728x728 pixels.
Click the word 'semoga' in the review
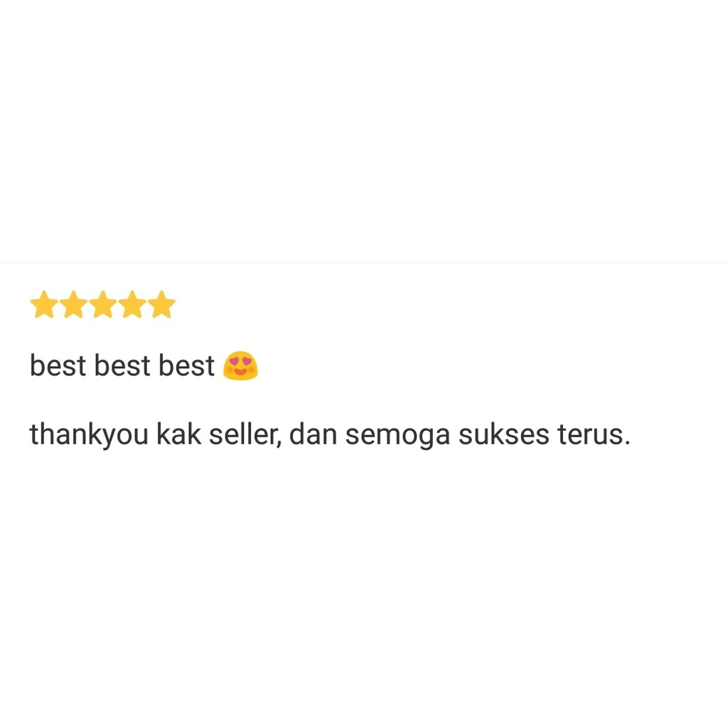pos(398,436)
